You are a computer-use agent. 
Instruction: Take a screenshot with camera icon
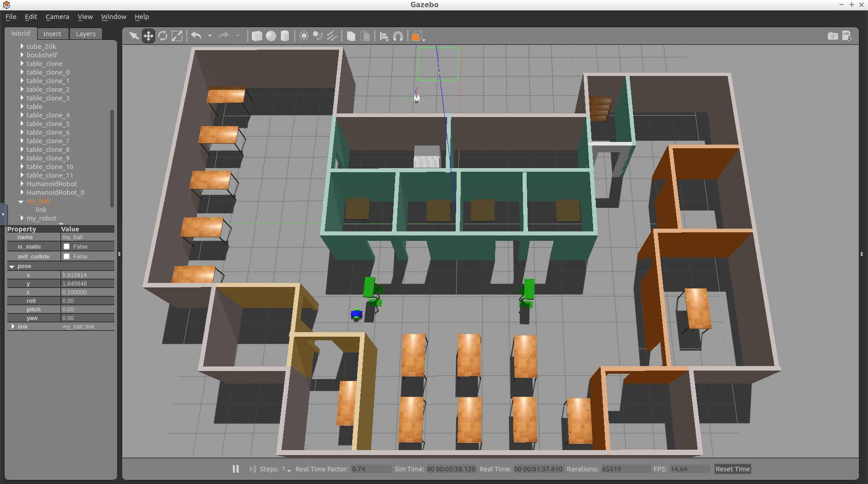(833, 36)
